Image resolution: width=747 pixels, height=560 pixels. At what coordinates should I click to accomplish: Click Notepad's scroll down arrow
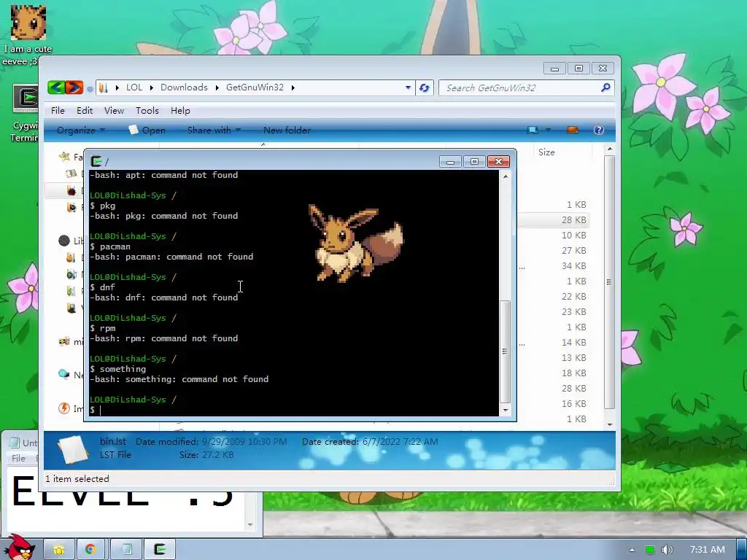(x=251, y=525)
